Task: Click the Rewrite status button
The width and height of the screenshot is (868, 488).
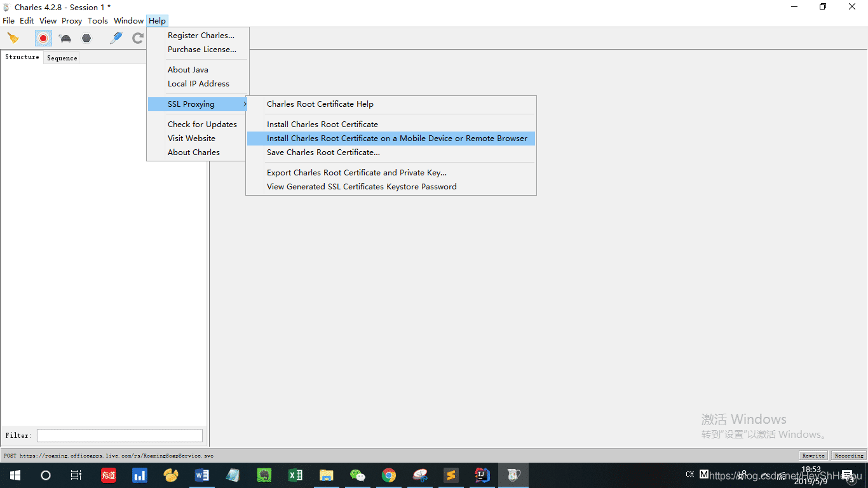Action: (813, 456)
